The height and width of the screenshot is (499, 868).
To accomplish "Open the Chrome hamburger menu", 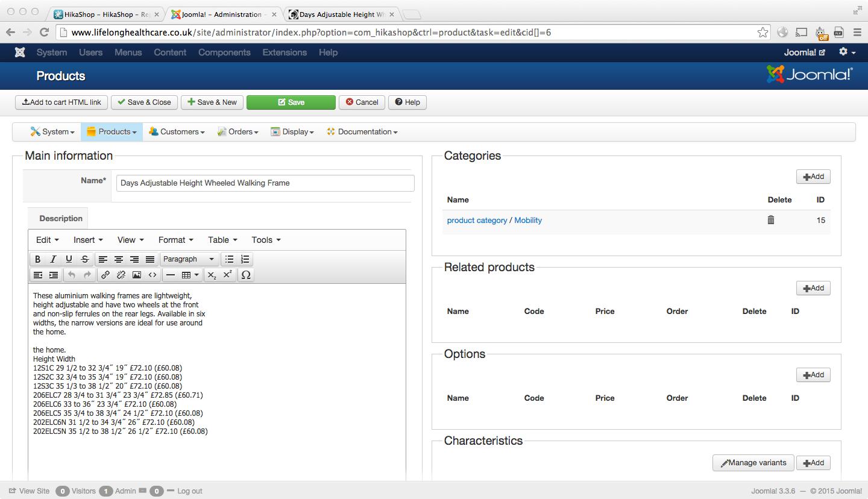I will click(857, 33).
